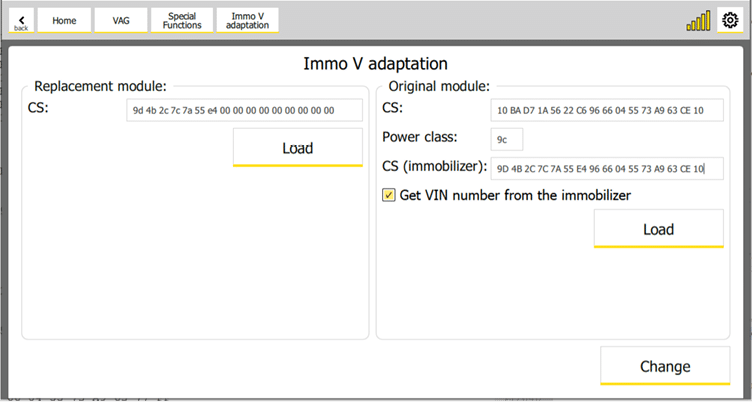Edit the Power class field

click(x=507, y=139)
